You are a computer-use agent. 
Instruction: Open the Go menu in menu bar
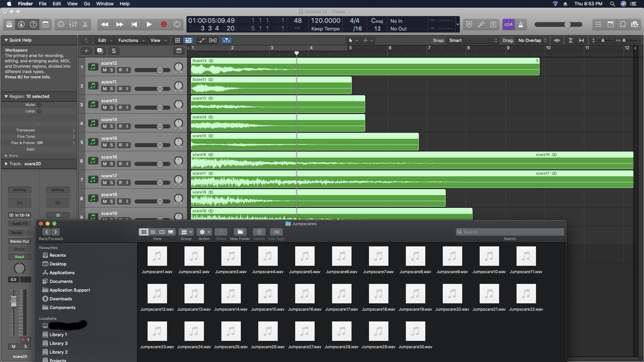pyautogui.click(x=87, y=4)
